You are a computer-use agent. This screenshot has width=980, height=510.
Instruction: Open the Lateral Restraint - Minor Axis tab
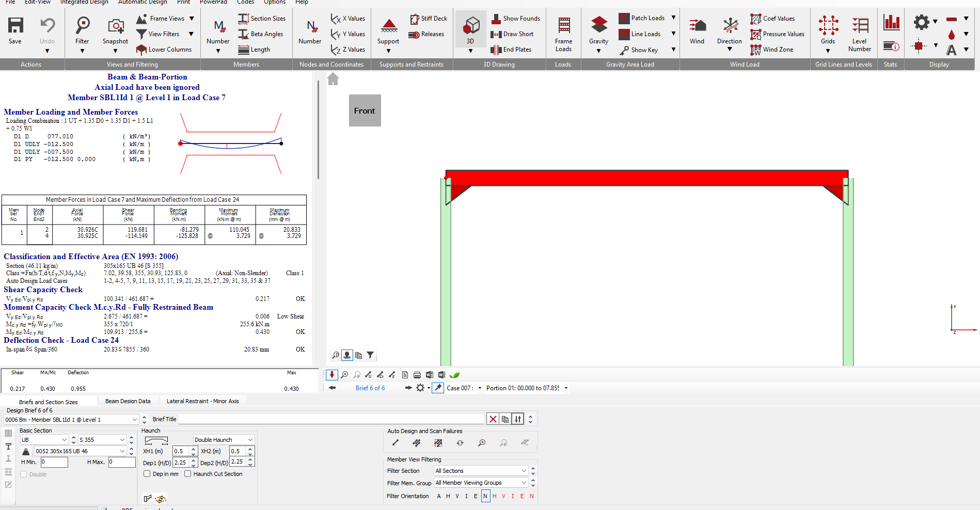pos(202,401)
